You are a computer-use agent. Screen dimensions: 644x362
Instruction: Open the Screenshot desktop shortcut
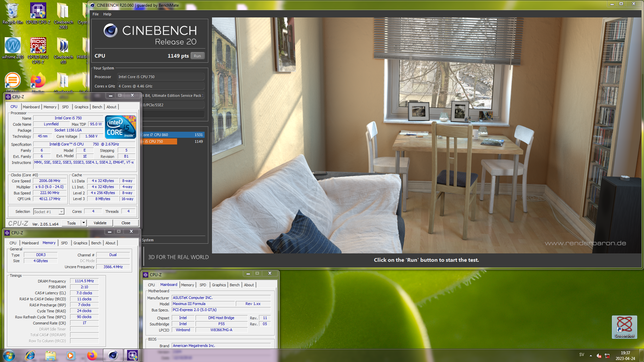624,327
